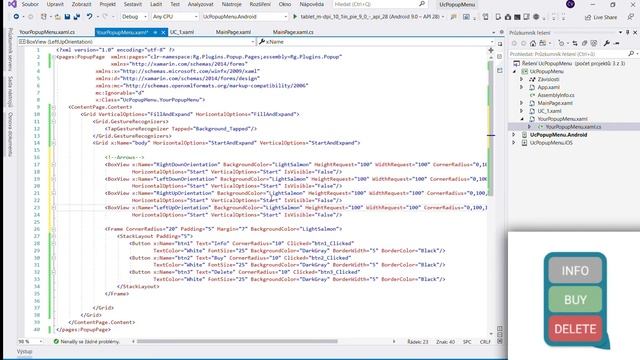Click the feedback icon in the top-right corner
The width and height of the screenshot is (640, 360).
pos(631,17)
